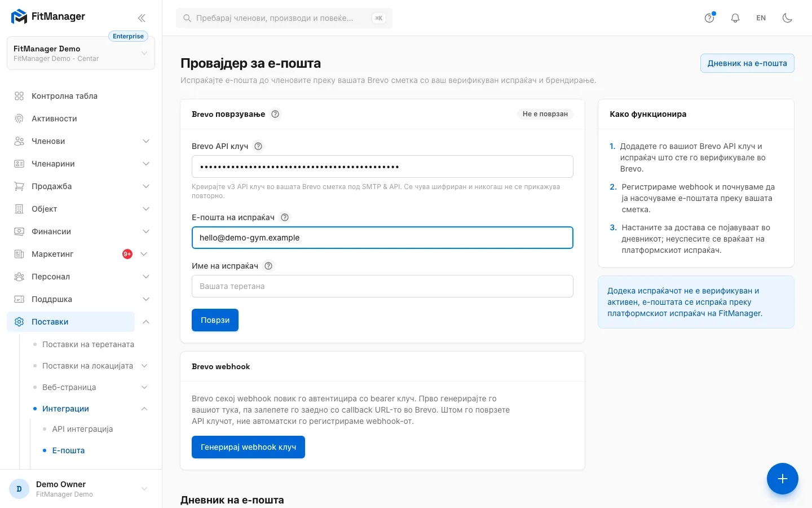Image resolution: width=812 pixels, height=508 pixels.
Task: Select the API интеграција menu item
Action: tap(82, 429)
